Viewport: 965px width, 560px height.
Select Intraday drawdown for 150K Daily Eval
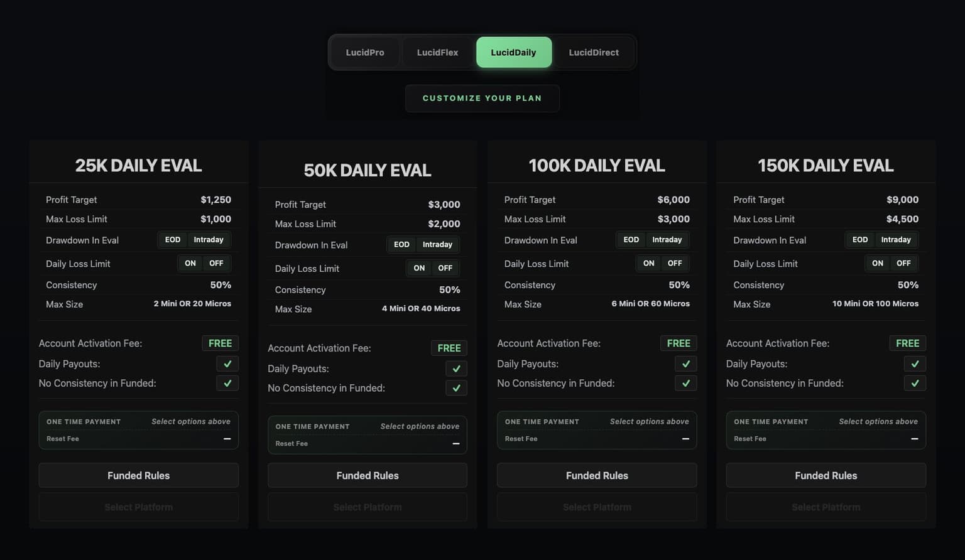tap(896, 240)
